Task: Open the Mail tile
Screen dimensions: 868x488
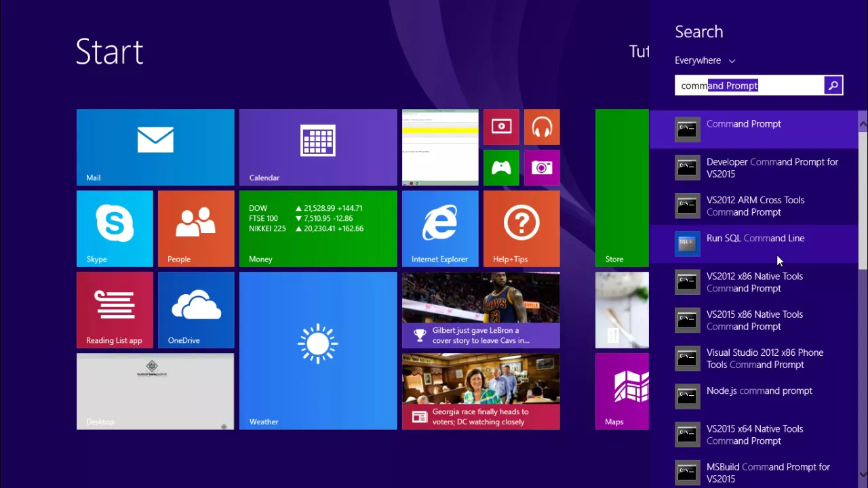Action: (x=155, y=147)
